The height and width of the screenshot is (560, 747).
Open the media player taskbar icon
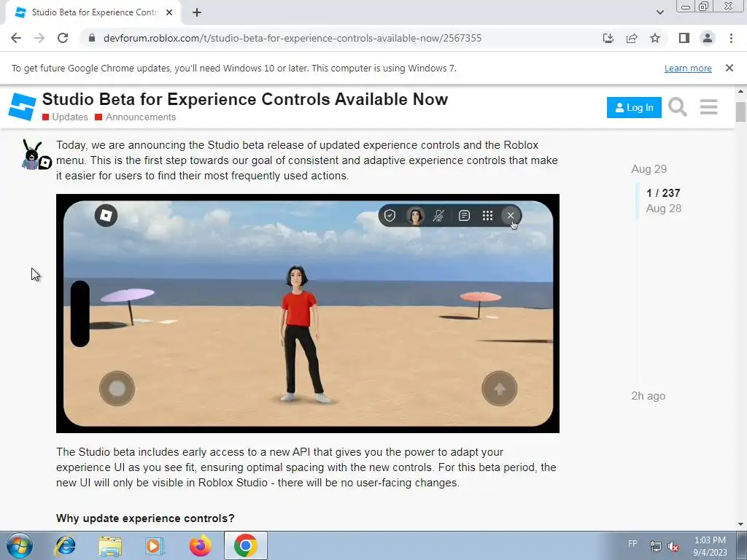coord(155,545)
